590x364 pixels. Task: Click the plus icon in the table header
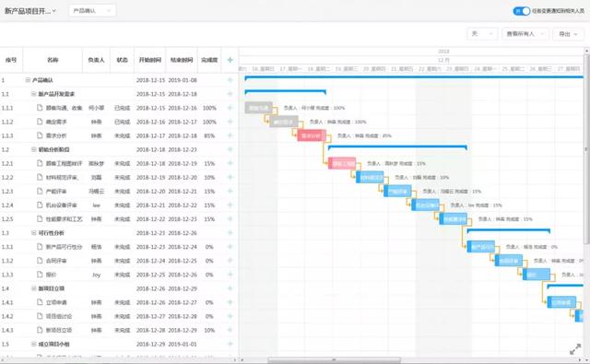coord(230,60)
